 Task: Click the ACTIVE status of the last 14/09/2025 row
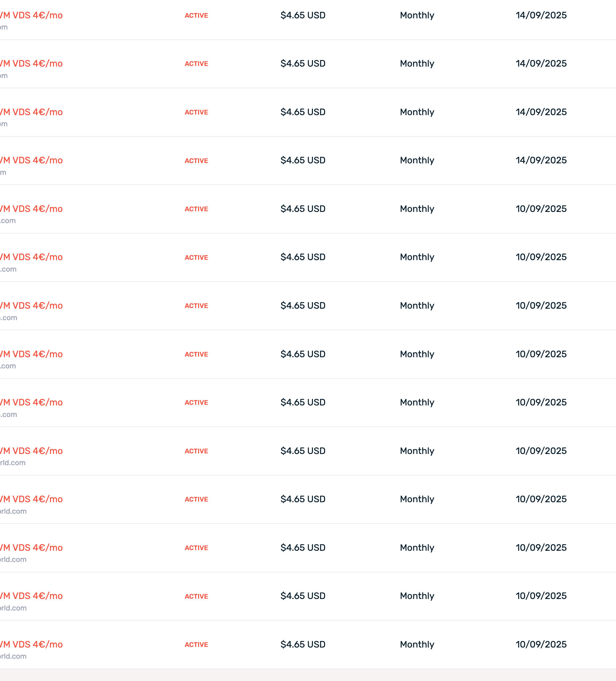196,161
